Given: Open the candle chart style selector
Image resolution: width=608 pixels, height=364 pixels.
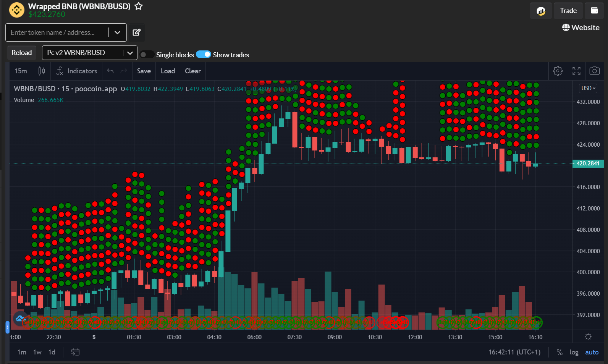Looking at the screenshot, I should point(42,71).
